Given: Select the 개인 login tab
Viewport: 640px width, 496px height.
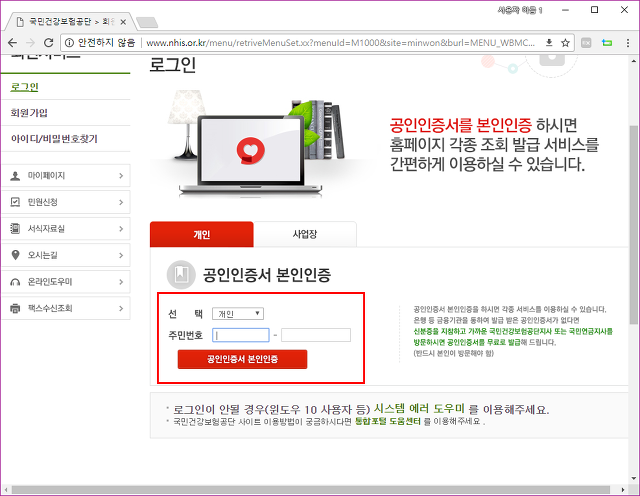Looking at the screenshot, I should [x=202, y=234].
